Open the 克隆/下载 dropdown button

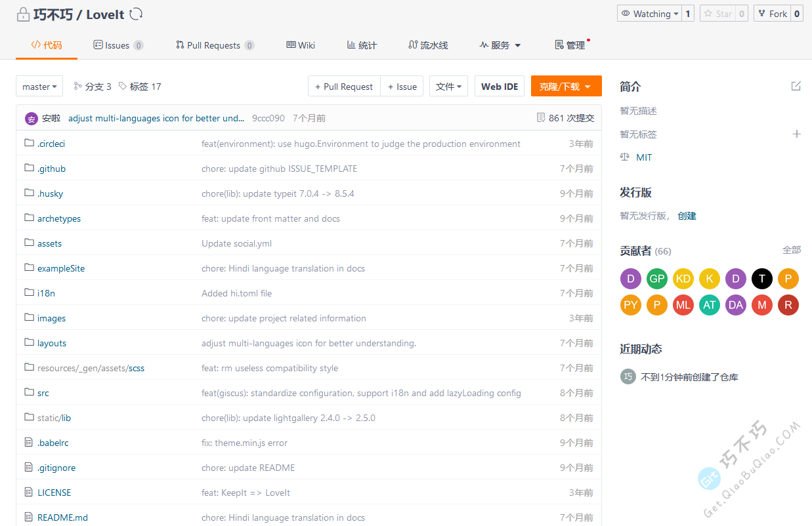(x=566, y=87)
